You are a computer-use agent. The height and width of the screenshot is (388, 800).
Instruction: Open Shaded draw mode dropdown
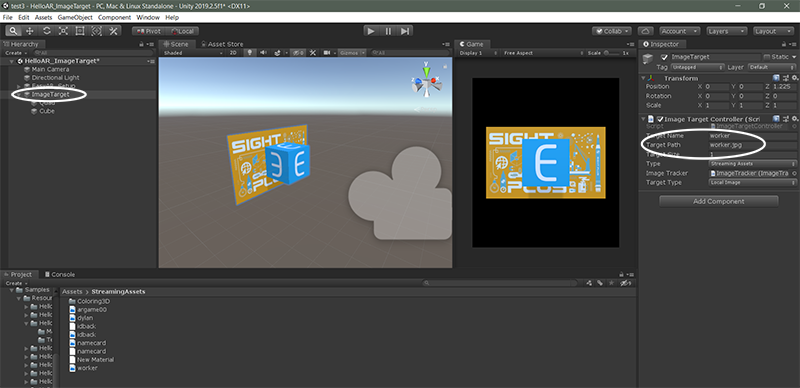tap(193, 53)
